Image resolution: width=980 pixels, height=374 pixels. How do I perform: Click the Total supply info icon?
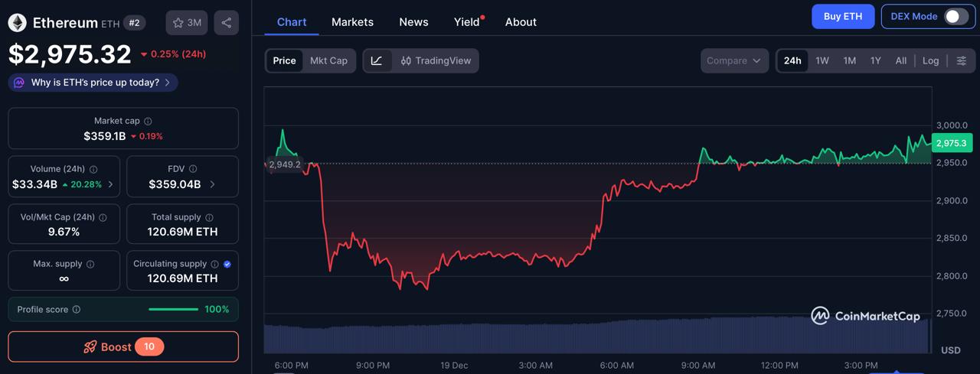[x=209, y=217]
